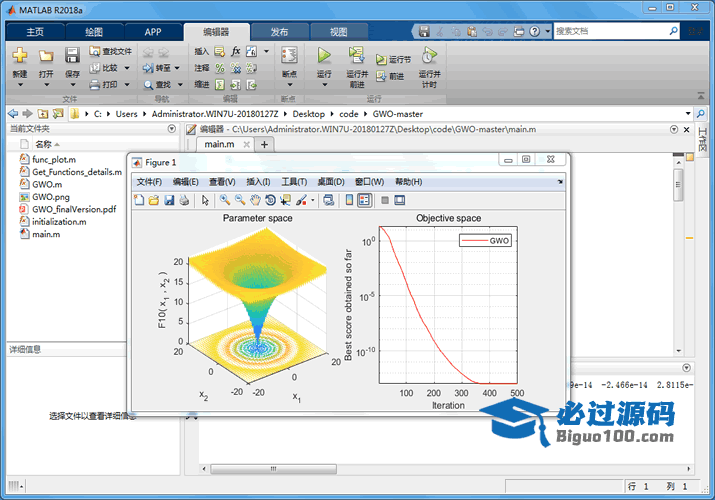
Task: Click the editor vertical scrollbar thumb
Action: pyautogui.click(x=678, y=185)
